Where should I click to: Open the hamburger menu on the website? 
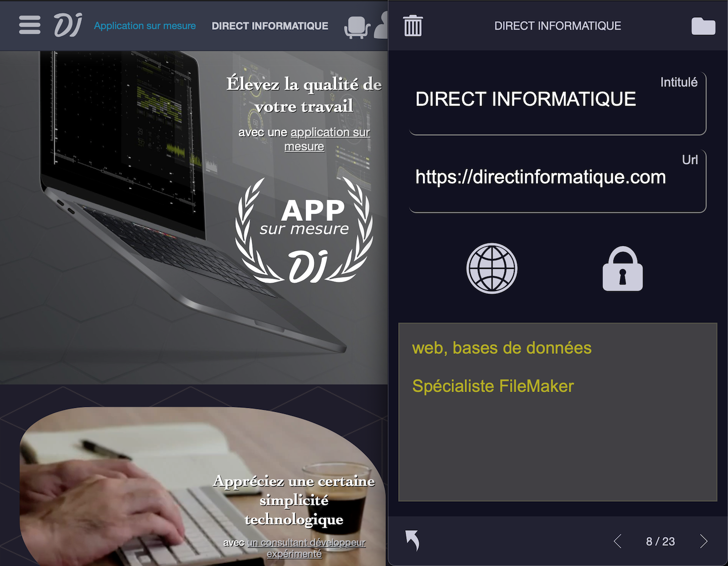(x=30, y=25)
